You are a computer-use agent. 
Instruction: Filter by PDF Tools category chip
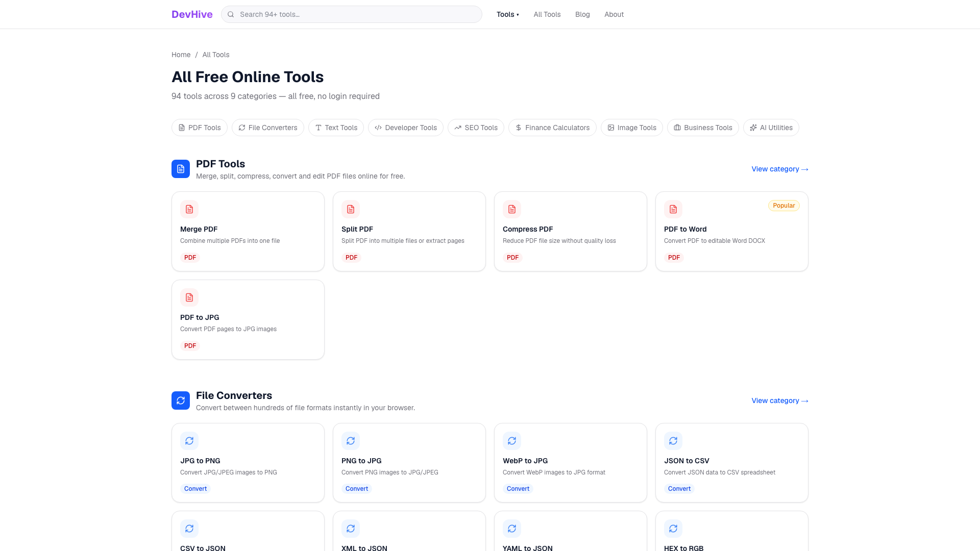point(200,128)
